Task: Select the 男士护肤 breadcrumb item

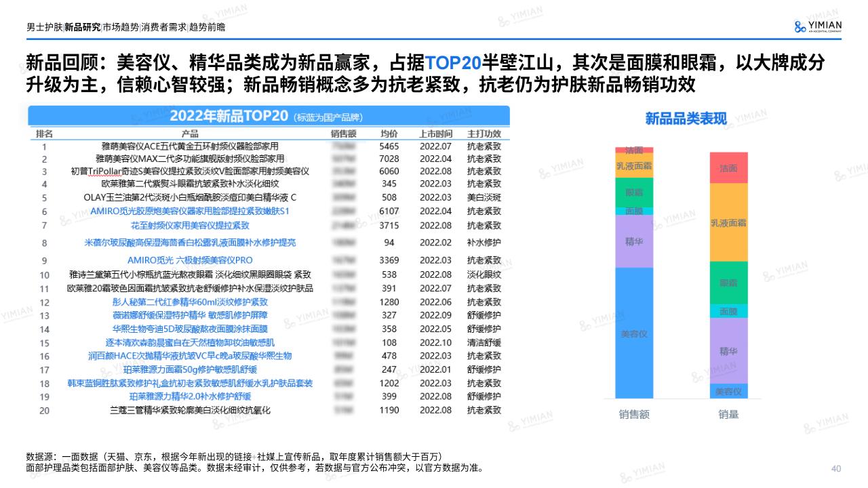Action: coord(44,28)
